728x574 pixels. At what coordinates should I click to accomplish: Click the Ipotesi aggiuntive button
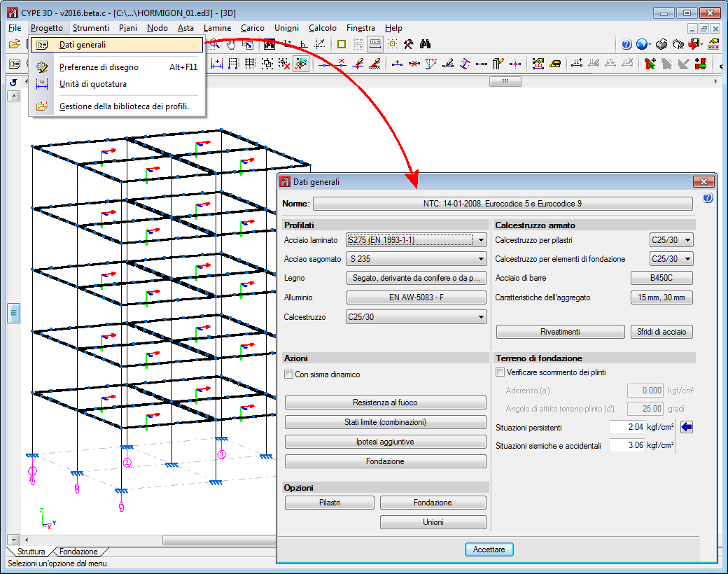click(x=386, y=442)
